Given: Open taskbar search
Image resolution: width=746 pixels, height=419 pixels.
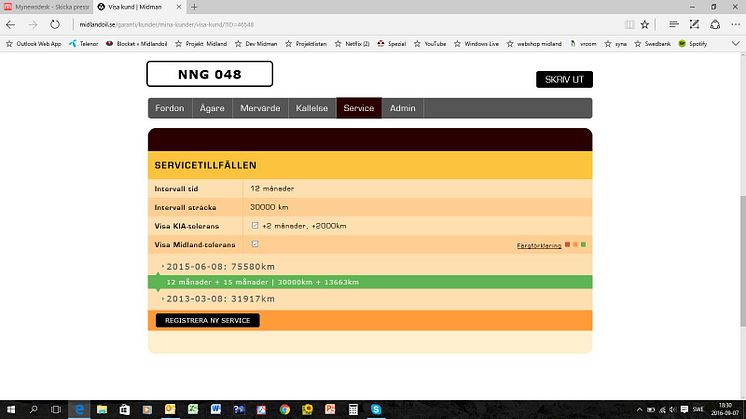Looking at the screenshot, I should coord(33,409).
